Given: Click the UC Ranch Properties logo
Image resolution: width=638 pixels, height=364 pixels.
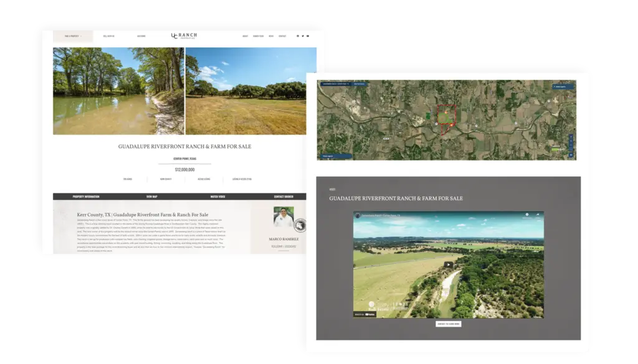Looking at the screenshot, I should click(185, 35).
